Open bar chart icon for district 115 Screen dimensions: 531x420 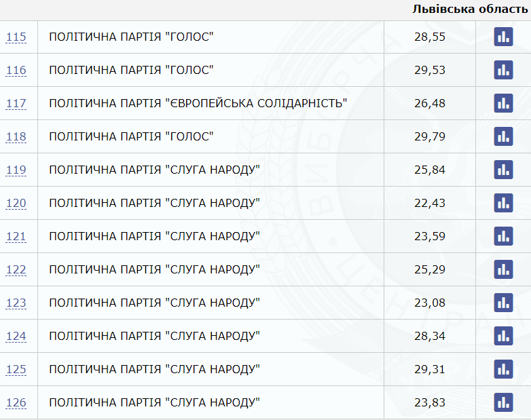(503, 37)
